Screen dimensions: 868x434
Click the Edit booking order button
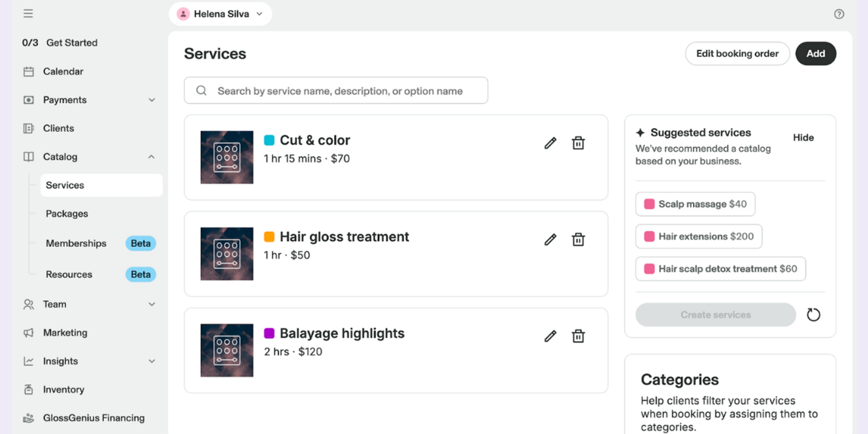pos(737,53)
